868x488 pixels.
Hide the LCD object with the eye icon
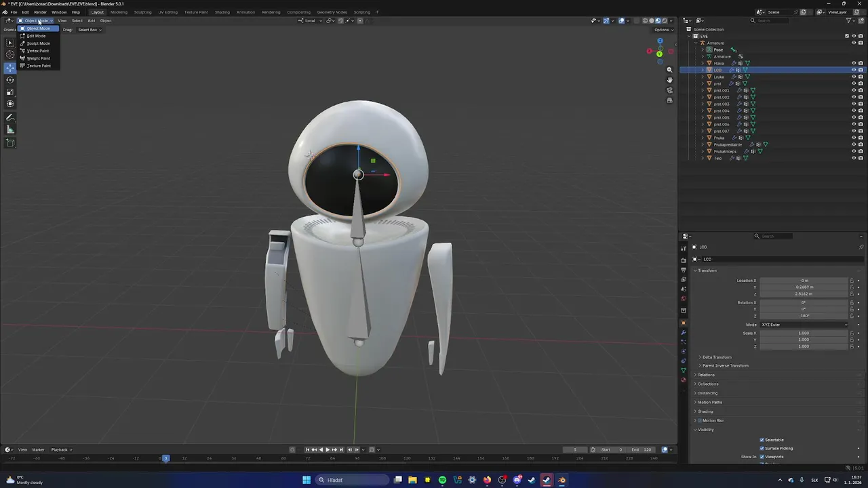(x=854, y=70)
